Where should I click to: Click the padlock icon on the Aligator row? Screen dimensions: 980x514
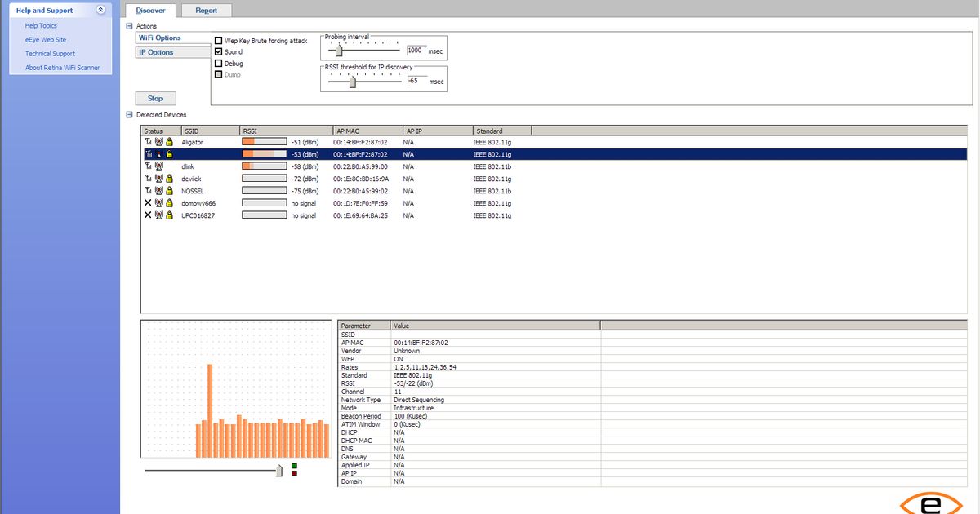(x=169, y=141)
